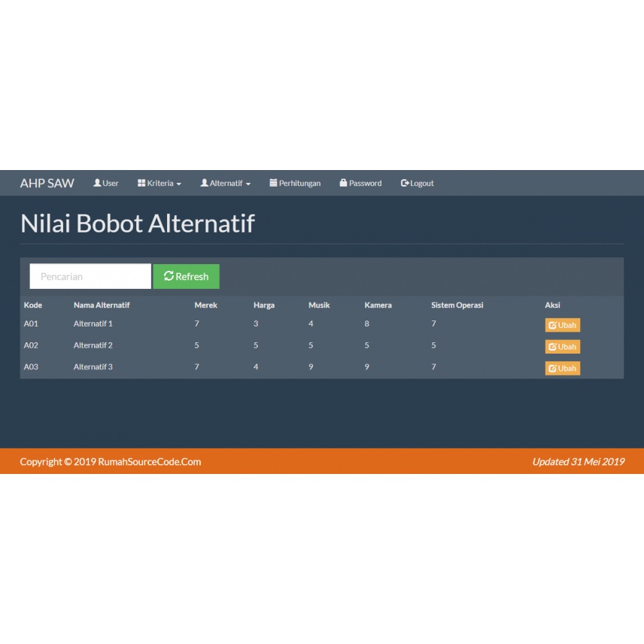Click the Alternatif 2 name cell
The width and height of the screenshot is (644, 644).
coord(93,345)
